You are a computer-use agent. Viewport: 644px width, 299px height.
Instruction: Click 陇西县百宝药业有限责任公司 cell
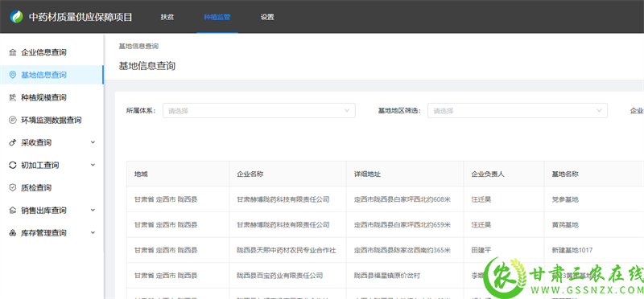279,276
